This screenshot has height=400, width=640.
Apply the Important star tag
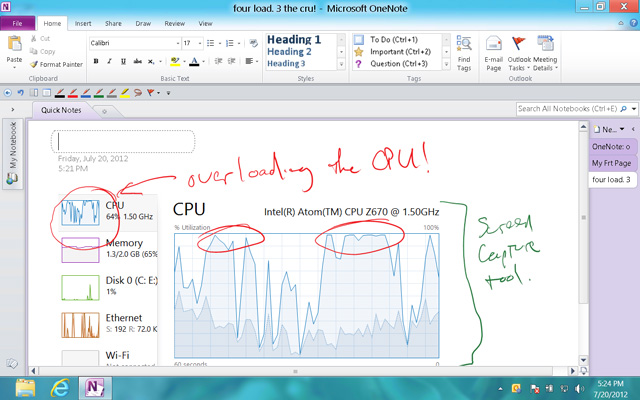[393, 52]
